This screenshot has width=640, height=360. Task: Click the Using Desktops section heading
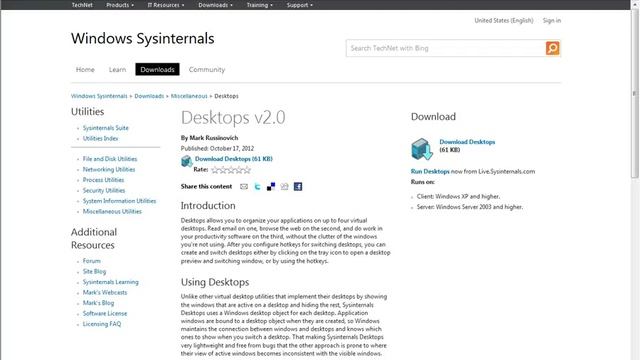tap(215, 282)
